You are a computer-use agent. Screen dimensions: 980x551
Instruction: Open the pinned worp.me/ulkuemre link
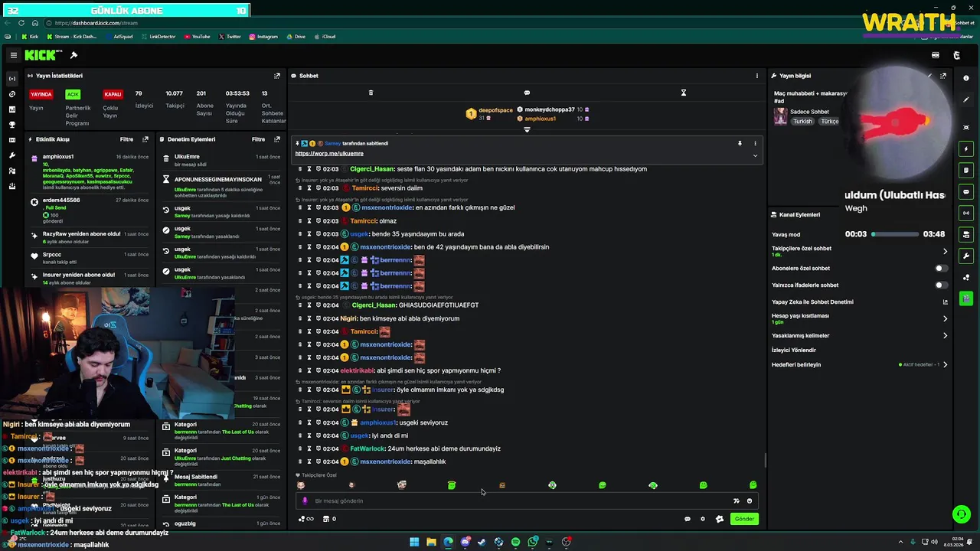tap(329, 154)
